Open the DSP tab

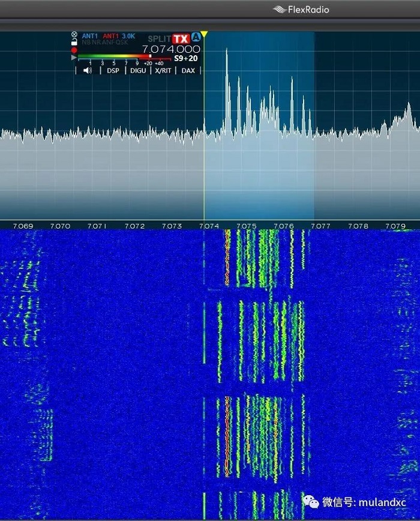click(113, 70)
